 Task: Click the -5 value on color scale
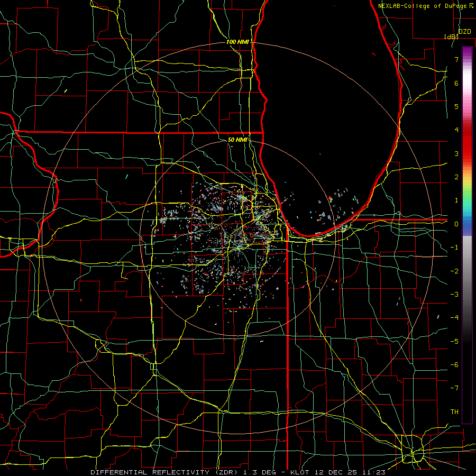pos(454,341)
